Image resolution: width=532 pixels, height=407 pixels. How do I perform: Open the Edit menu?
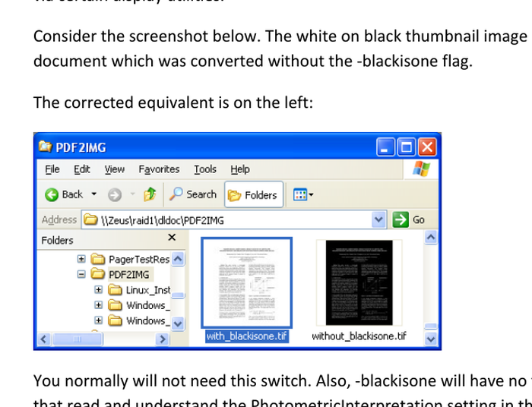pyautogui.click(x=82, y=169)
